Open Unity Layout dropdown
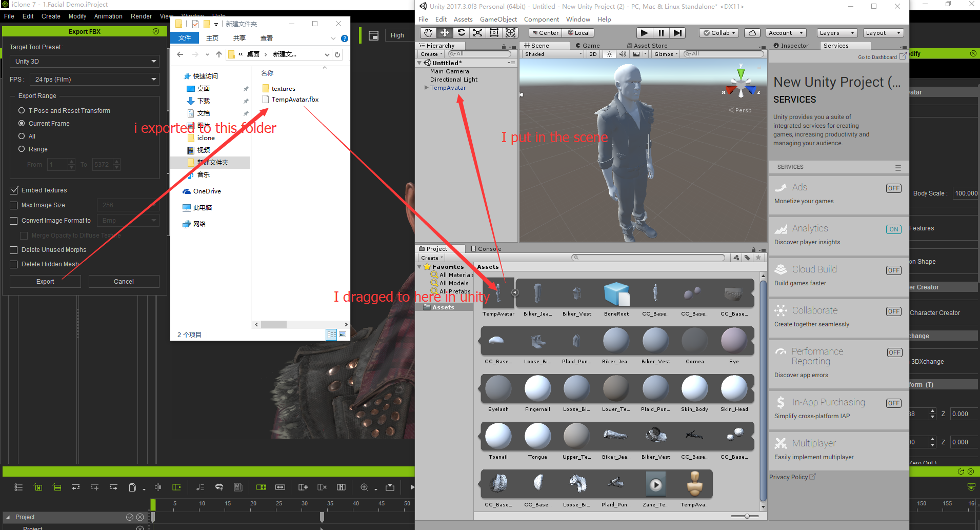Image resolution: width=980 pixels, height=530 pixels. click(883, 33)
